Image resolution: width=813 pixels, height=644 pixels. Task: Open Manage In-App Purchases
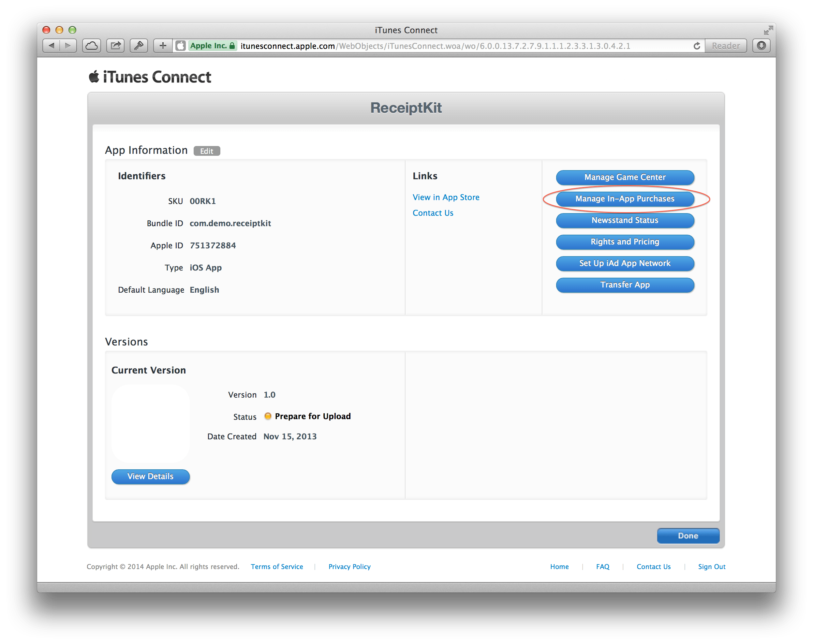tap(625, 199)
